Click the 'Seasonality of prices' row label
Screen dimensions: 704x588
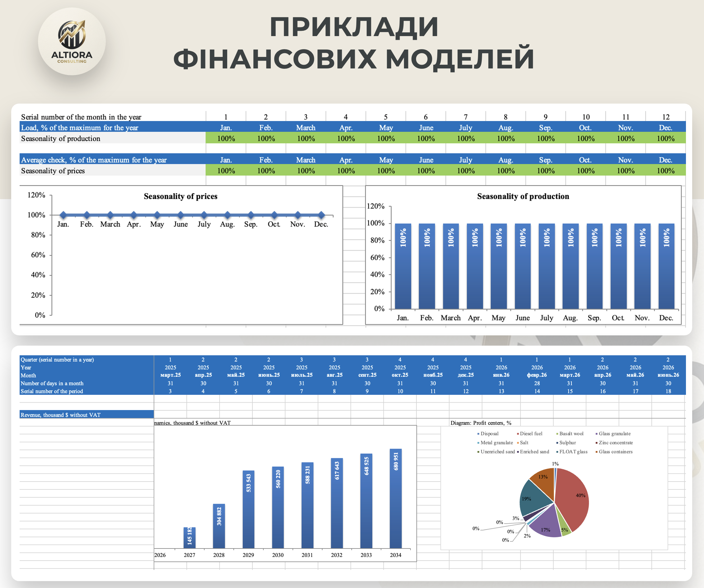[53, 170]
